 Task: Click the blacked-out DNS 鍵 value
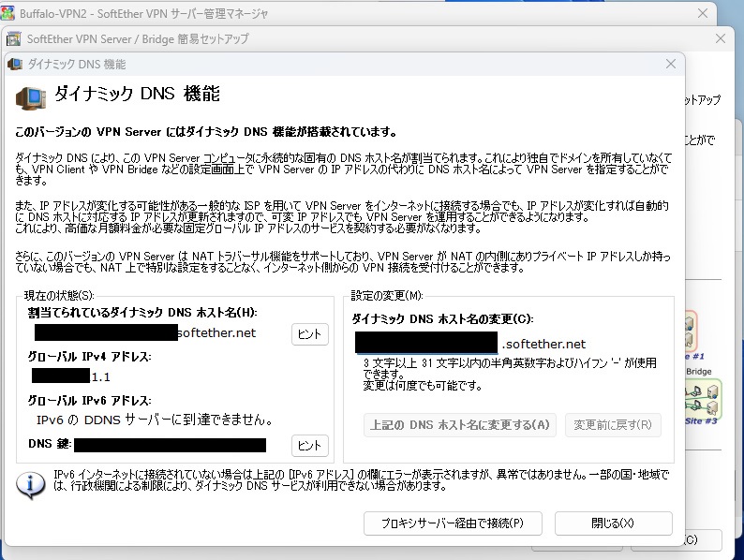click(170, 445)
